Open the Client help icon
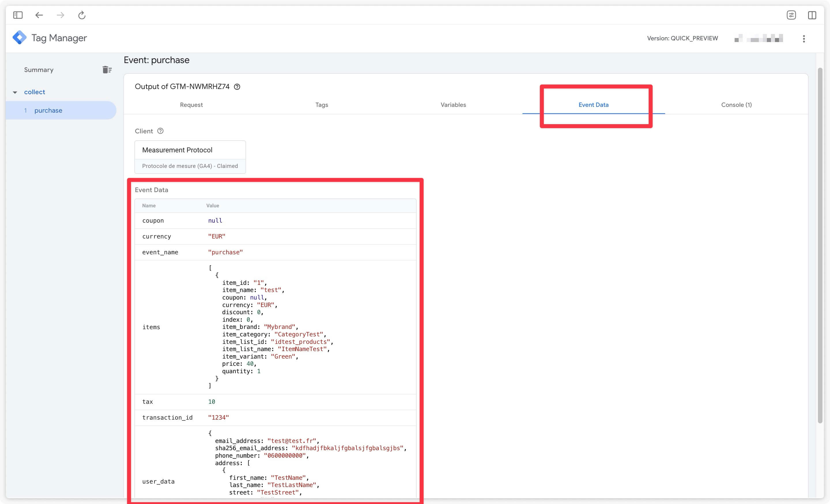Screen dimensions: 830x504 [x=161, y=131]
